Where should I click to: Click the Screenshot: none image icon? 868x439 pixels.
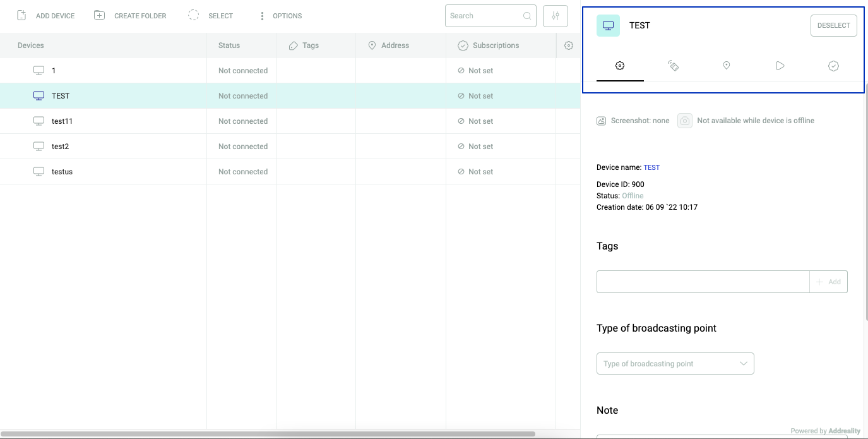[602, 121]
